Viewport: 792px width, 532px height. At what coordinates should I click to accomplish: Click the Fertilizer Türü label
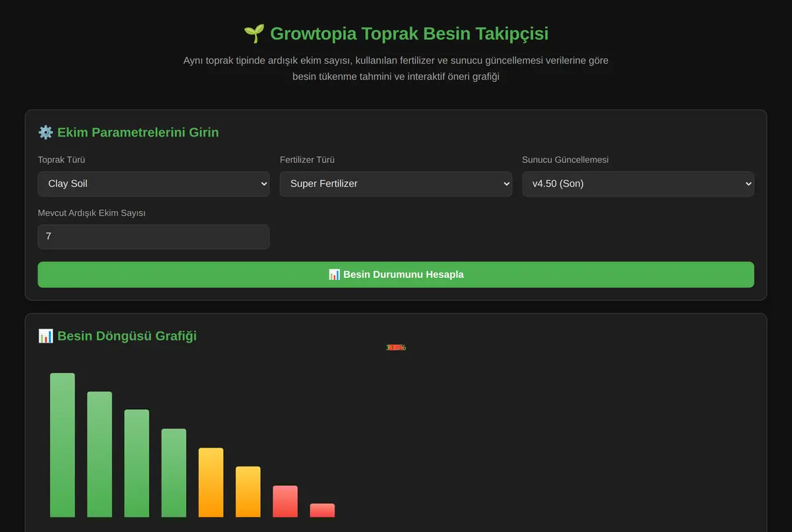coord(307,160)
